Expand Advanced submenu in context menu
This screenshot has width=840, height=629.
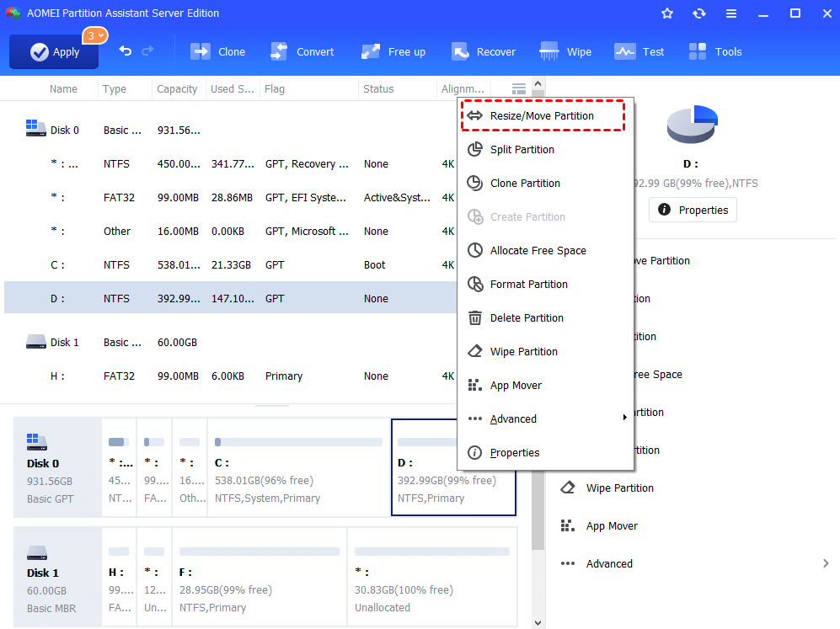tap(545, 418)
